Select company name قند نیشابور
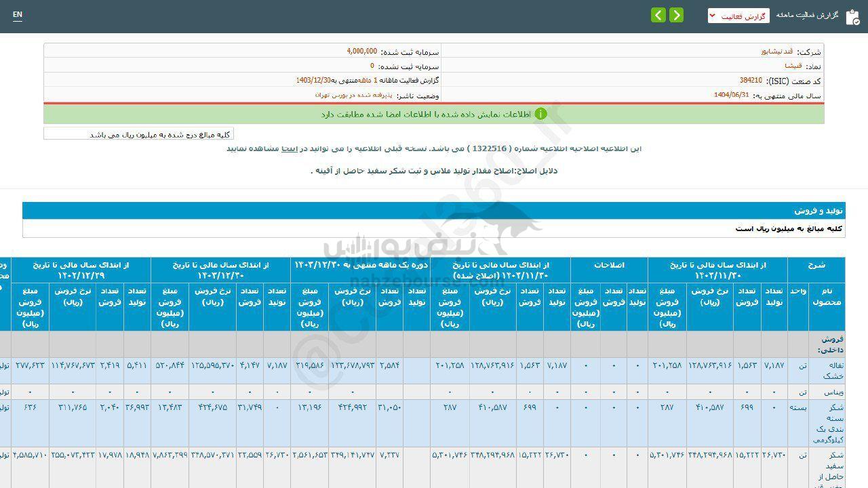 tap(776, 52)
